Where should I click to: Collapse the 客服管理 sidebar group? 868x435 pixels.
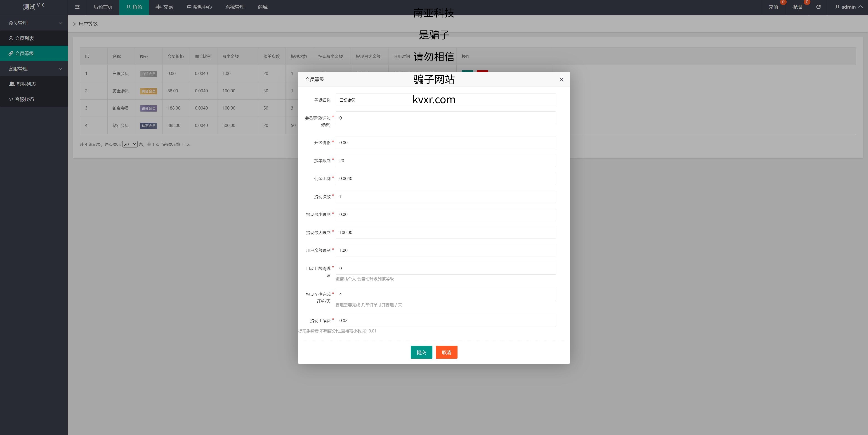(x=34, y=69)
